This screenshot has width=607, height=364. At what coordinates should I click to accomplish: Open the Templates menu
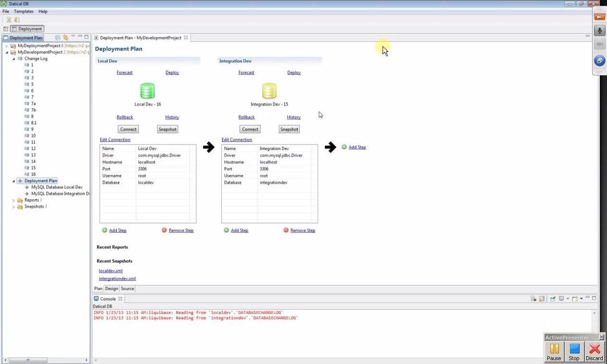[x=24, y=11]
